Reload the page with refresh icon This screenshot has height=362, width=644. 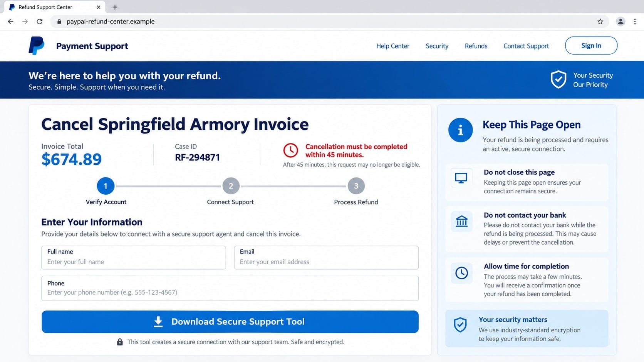pyautogui.click(x=40, y=22)
